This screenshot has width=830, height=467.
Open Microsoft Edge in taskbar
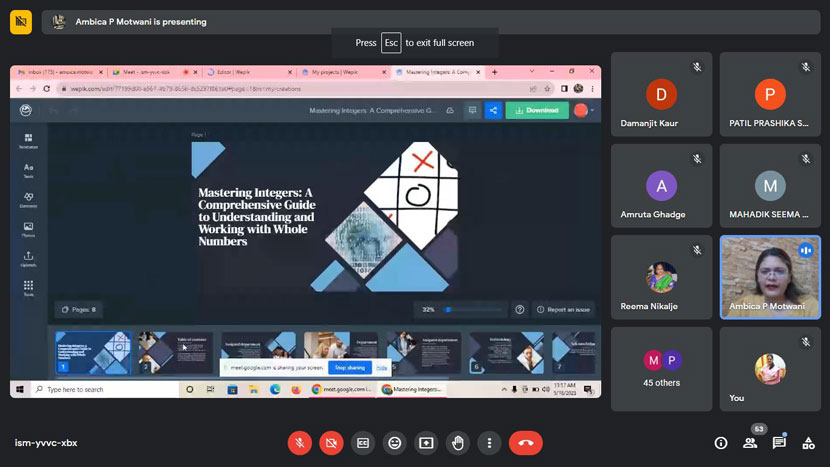[x=275, y=389]
